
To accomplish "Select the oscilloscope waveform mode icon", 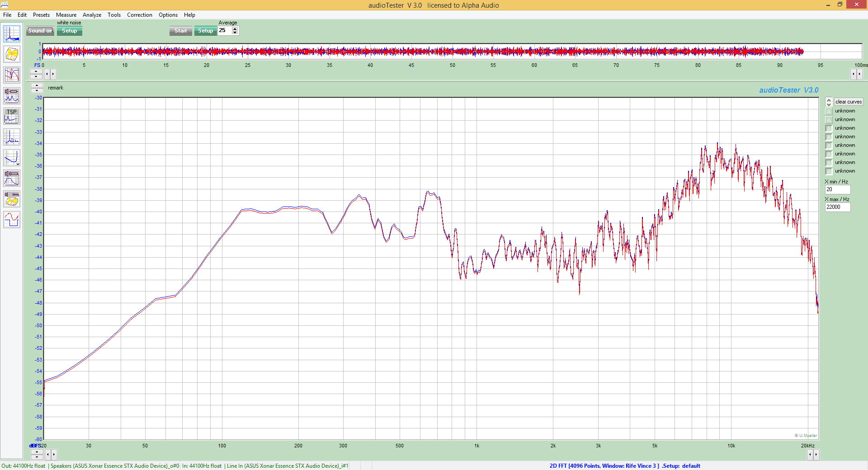I will (12, 220).
